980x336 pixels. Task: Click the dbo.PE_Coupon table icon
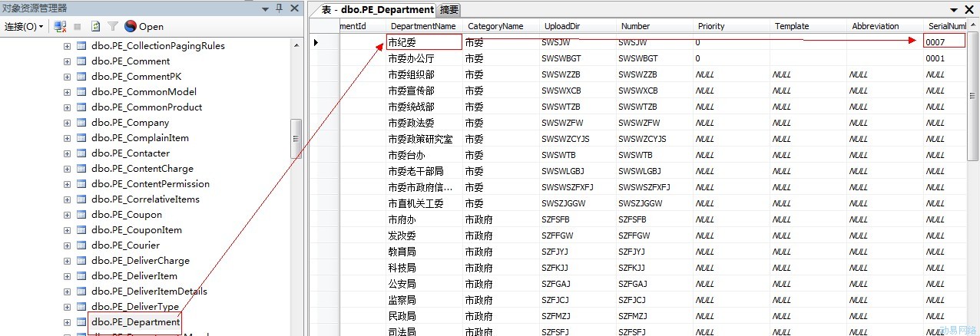coord(81,215)
